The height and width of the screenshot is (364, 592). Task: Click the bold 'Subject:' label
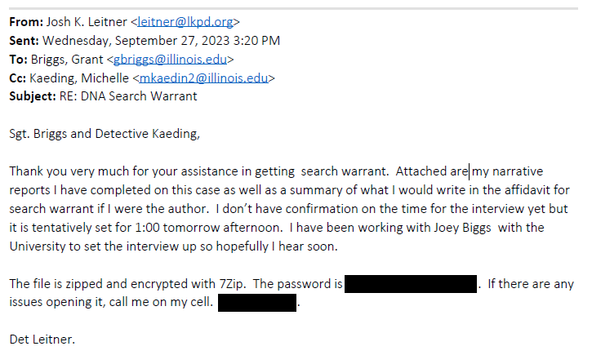point(33,96)
